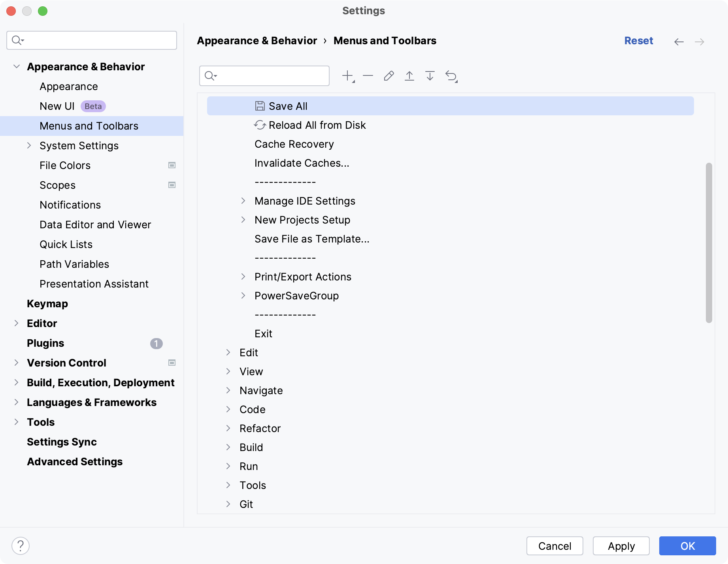Open Data Editor and Viewer page
The width and height of the screenshot is (728, 564).
[95, 225]
